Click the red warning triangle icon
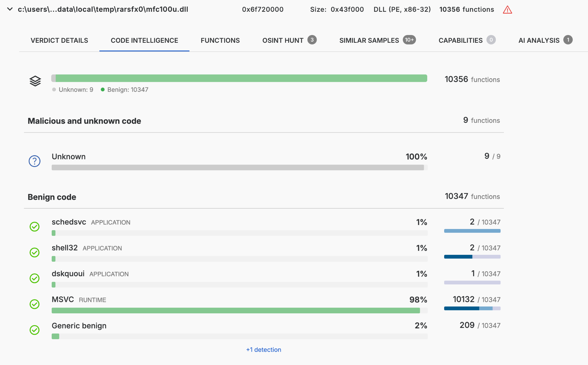 point(507,10)
